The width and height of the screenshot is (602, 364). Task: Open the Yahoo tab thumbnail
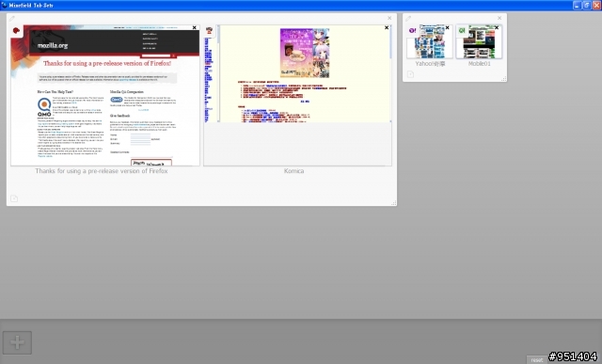coord(430,41)
